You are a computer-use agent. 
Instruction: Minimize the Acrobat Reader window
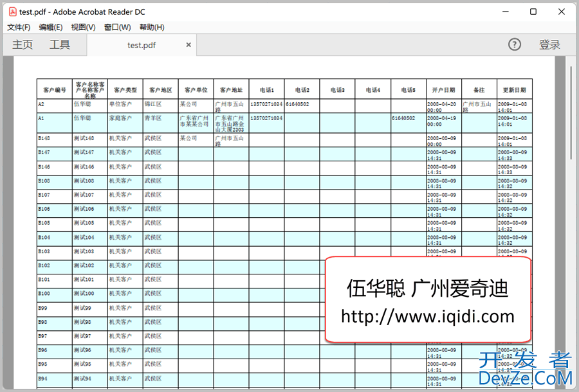click(x=506, y=12)
